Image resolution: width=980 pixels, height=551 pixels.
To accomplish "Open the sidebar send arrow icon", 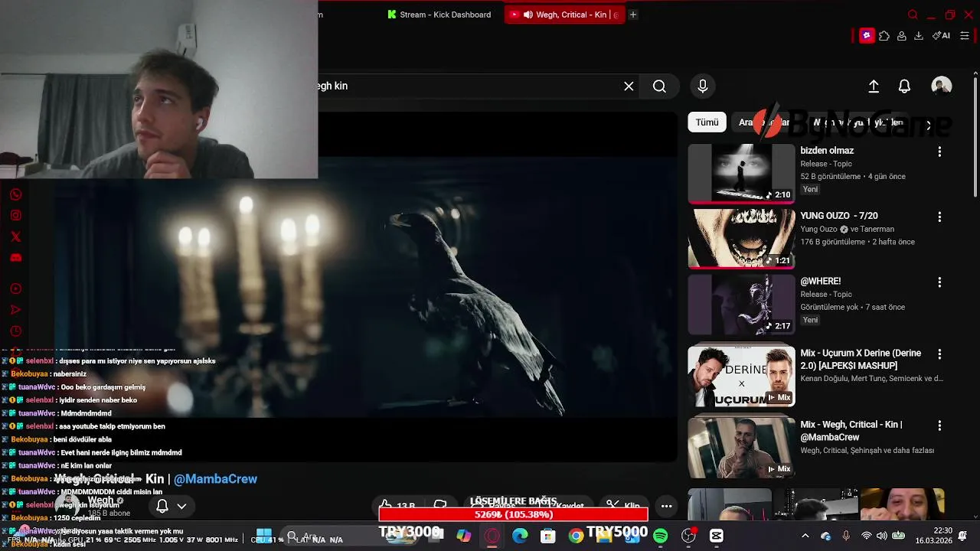I will click(15, 310).
